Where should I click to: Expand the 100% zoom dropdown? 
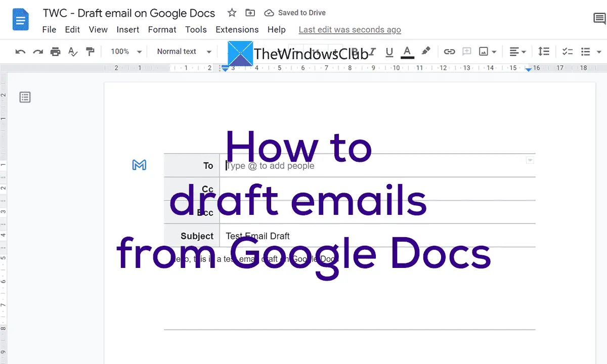(126, 52)
